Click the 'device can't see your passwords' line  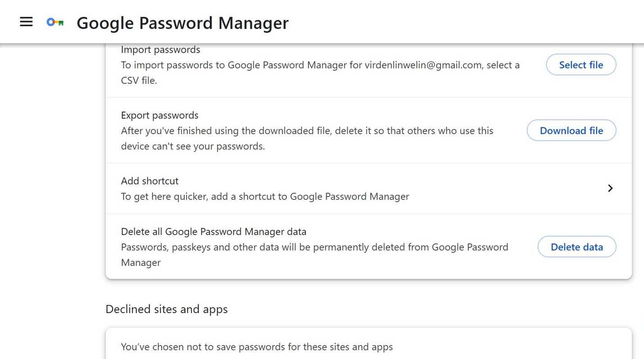[x=192, y=147]
